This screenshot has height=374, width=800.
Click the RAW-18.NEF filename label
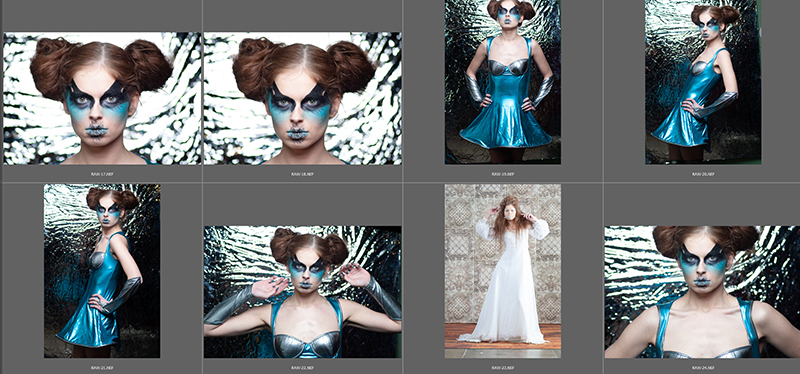click(x=303, y=174)
